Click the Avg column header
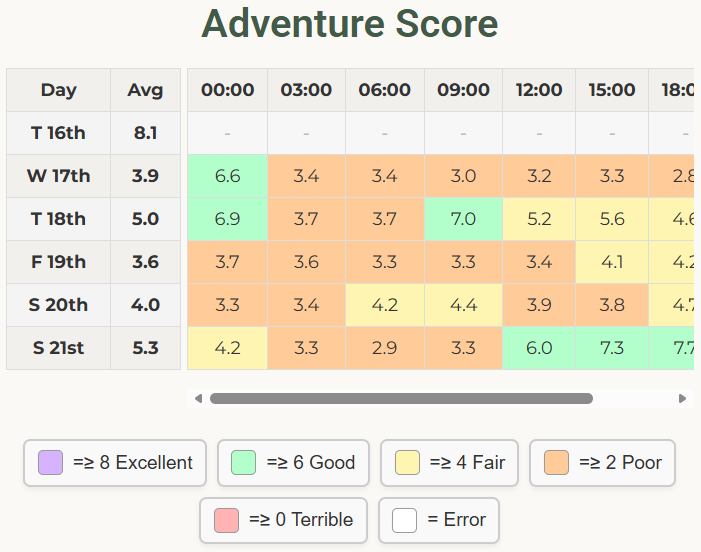Screen dimensions: 701x552 tap(145, 90)
